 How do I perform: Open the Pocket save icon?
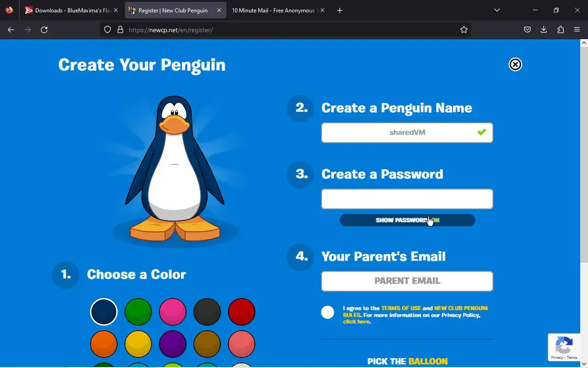[x=527, y=30]
